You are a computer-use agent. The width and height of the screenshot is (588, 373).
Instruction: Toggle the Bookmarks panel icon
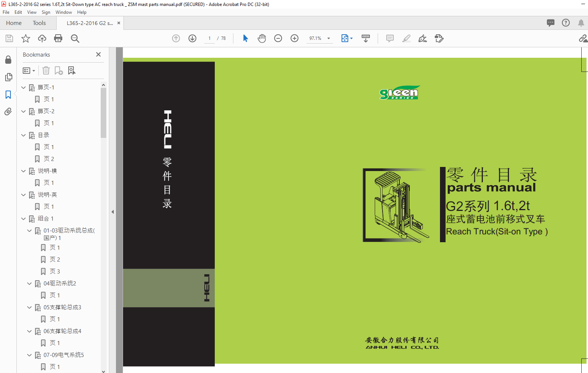click(x=8, y=95)
